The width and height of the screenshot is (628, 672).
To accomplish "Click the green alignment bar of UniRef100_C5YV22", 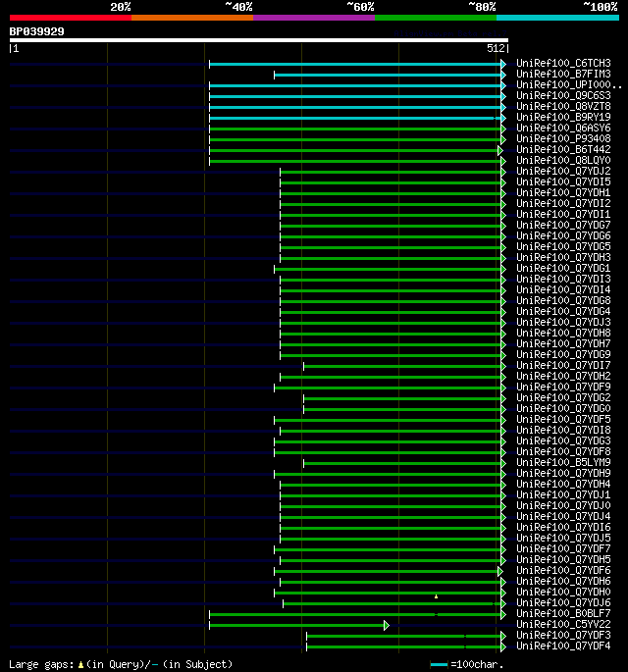I will click(x=296, y=626).
